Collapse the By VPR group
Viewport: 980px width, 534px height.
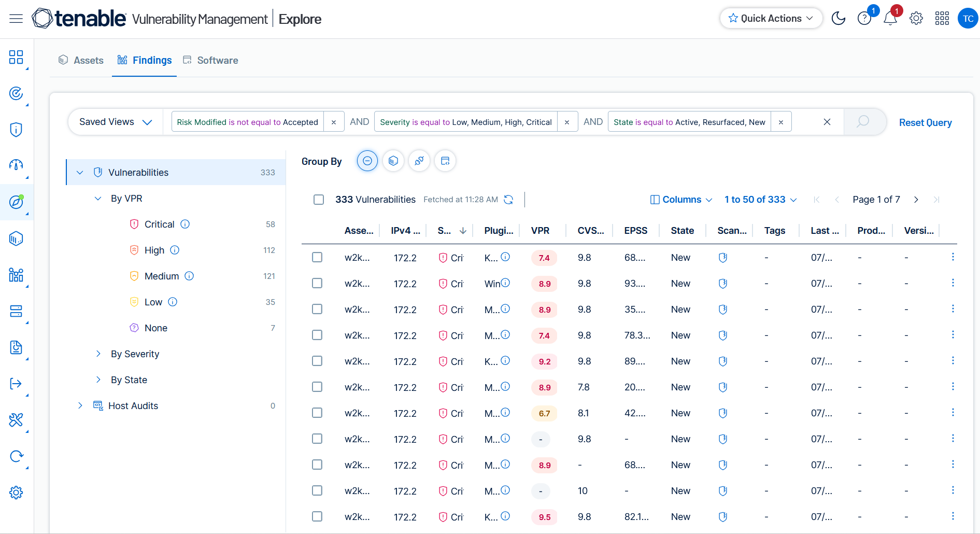(98, 199)
